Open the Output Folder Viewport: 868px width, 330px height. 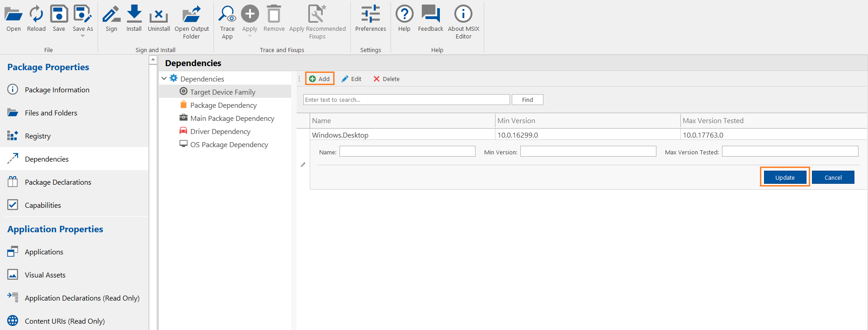pyautogui.click(x=192, y=14)
